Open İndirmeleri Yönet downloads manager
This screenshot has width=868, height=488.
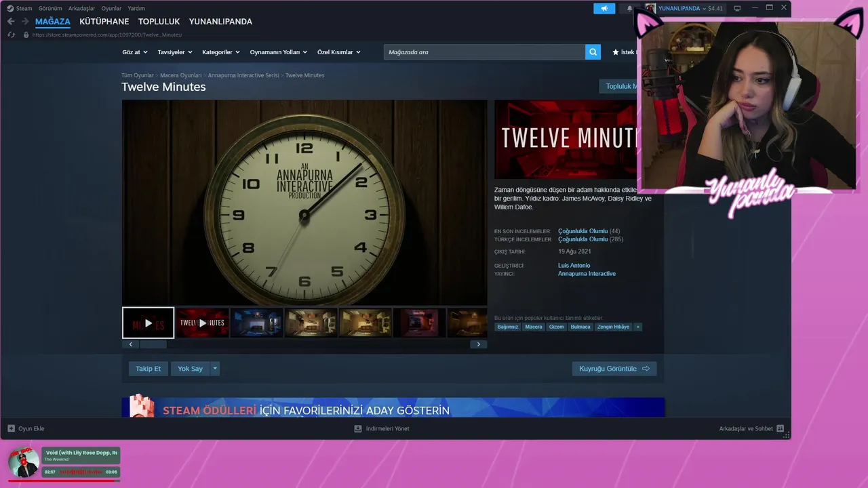(x=382, y=428)
